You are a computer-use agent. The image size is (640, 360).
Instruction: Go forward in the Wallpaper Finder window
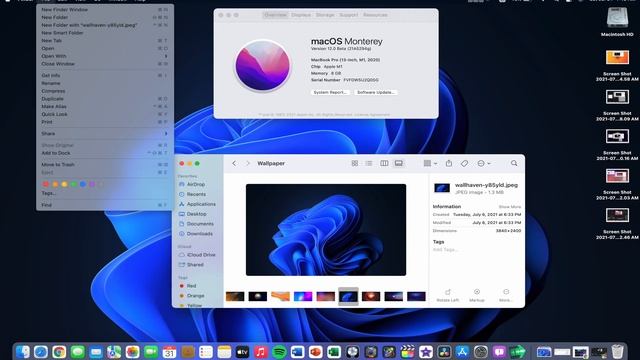pos(248,163)
